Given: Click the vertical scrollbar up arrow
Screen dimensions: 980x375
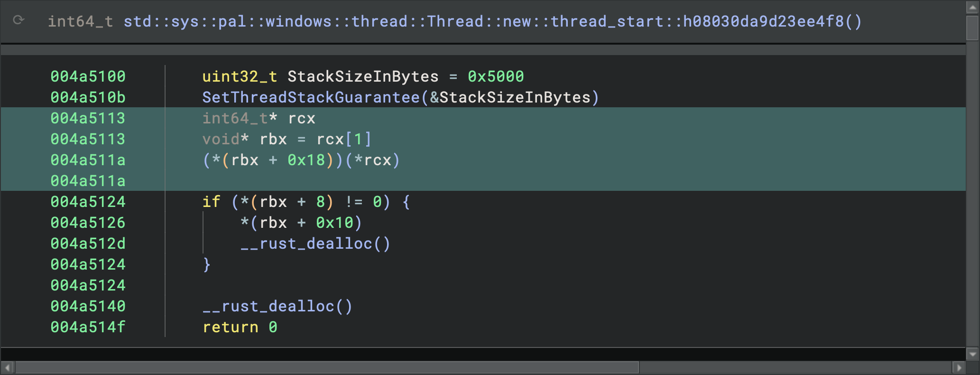Looking at the screenshot, I should click(972, 8).
